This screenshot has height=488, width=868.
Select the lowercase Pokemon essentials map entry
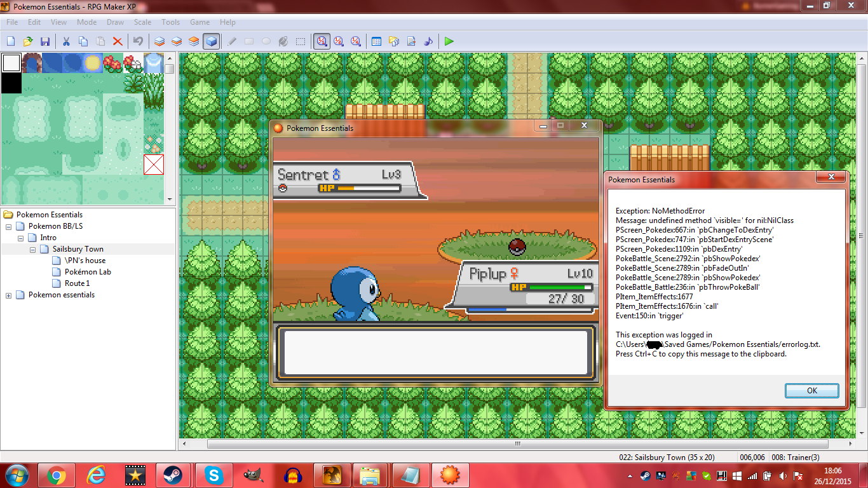tap(62, 295)
